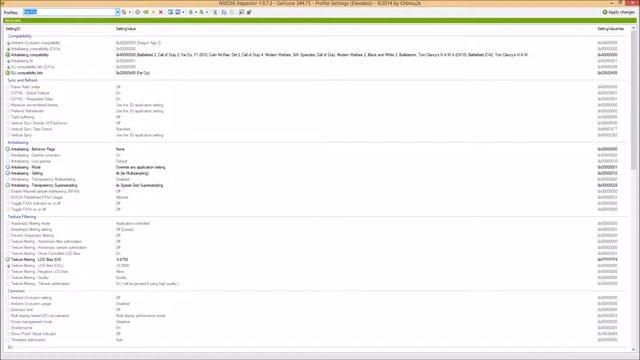Click the round gear icon in toolbar

tap(138, 12)
